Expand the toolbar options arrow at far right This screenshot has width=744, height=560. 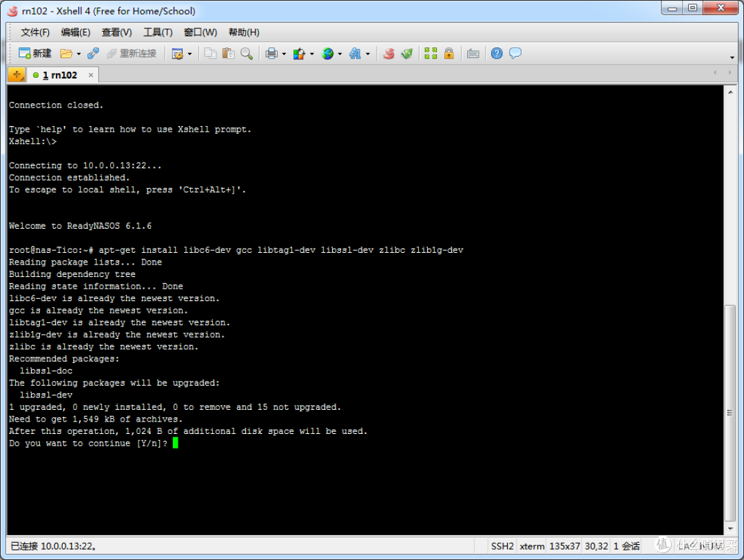point(732,57)
